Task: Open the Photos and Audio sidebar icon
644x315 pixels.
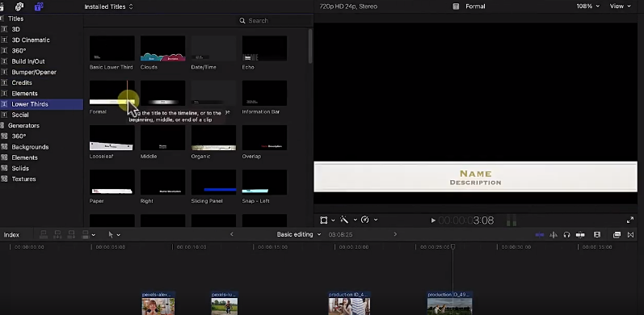Action: 19,6
